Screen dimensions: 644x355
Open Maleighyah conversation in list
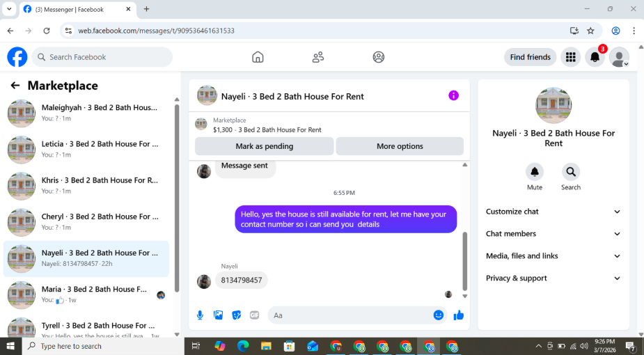coord(86,113)
